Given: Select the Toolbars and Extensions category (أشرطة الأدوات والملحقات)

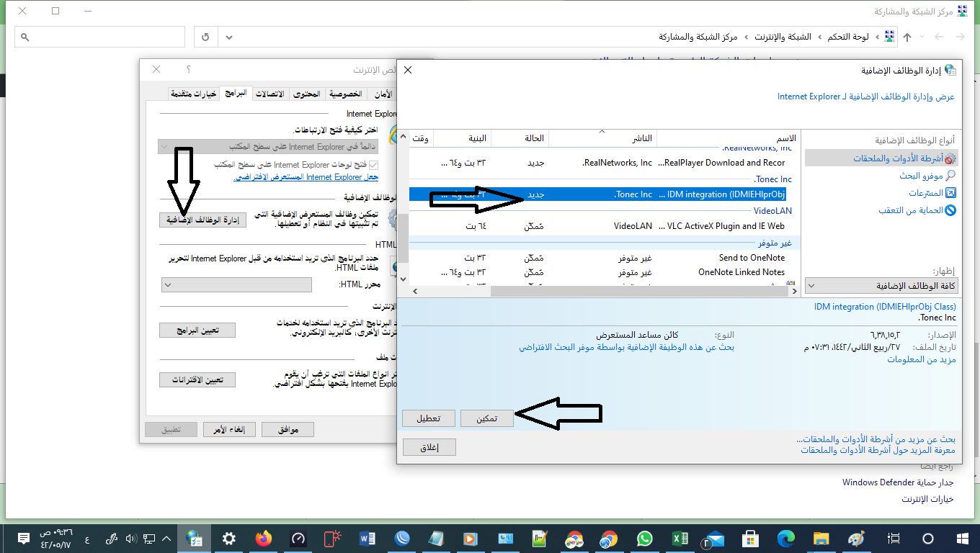Looking at the screenshot, I should pos(881,158).
